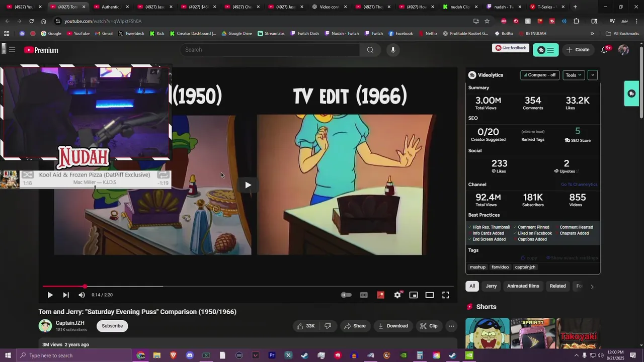
Task: Open the CaptainJZH channel avatar
Action: click(x=45, y=326)
